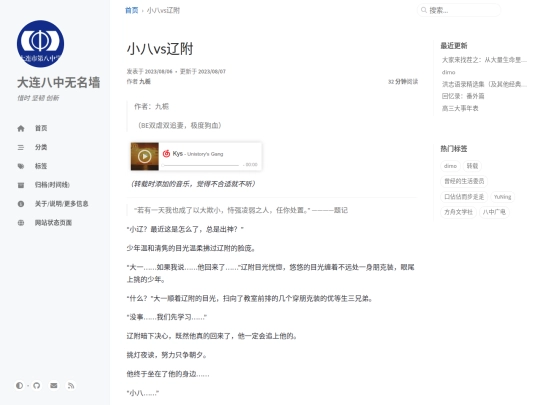Click the email envelope icon
The image size is (540, 405).
click(54, 385)
